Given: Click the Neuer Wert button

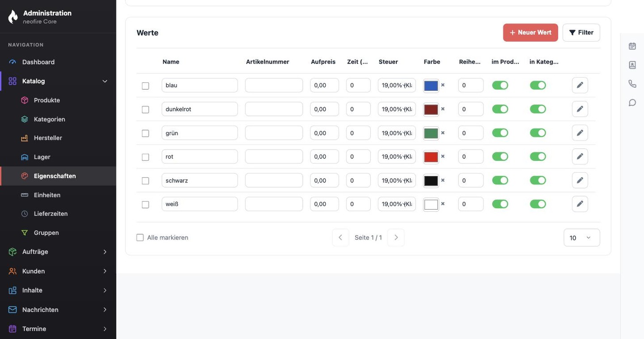Looking at the screenshot, I should click(x=530, y=33).
